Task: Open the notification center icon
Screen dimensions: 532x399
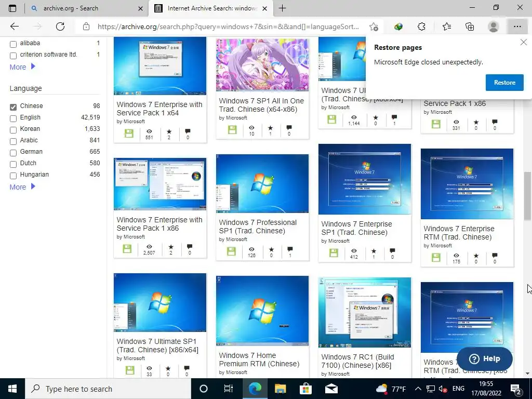Action: pos(516,389)
